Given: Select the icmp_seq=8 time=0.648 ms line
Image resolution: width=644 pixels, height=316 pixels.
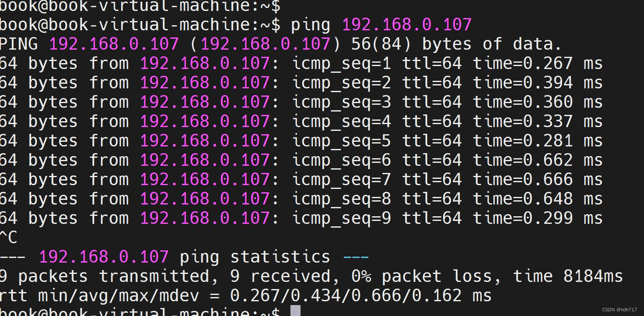Looking at the screenshot, I should 301,199.
